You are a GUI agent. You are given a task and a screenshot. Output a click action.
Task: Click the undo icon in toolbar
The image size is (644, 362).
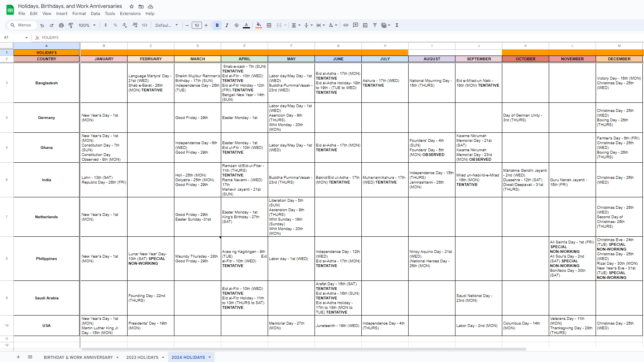[x=42, y=25]
